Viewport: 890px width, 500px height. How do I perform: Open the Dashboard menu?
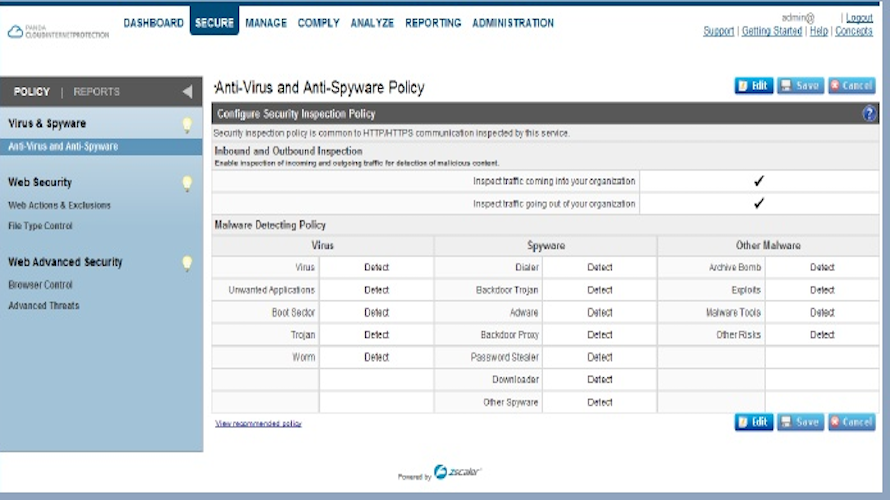[x=153, y=23]
